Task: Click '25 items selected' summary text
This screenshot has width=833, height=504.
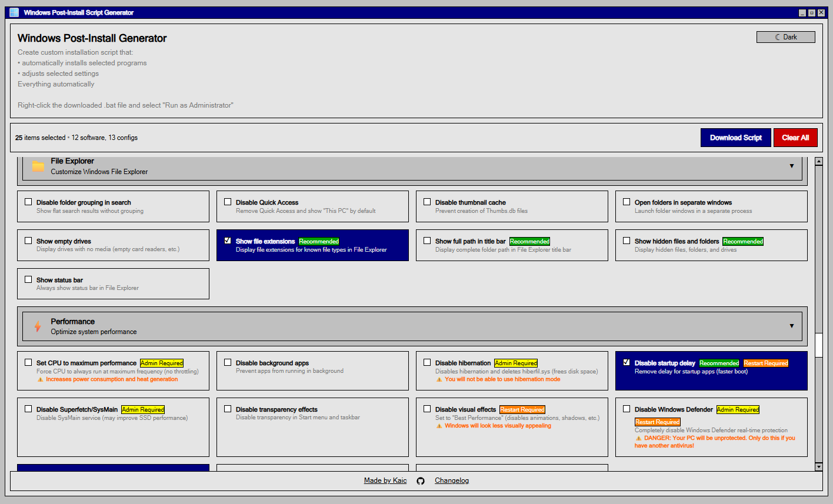Action: tap(41, 138)
